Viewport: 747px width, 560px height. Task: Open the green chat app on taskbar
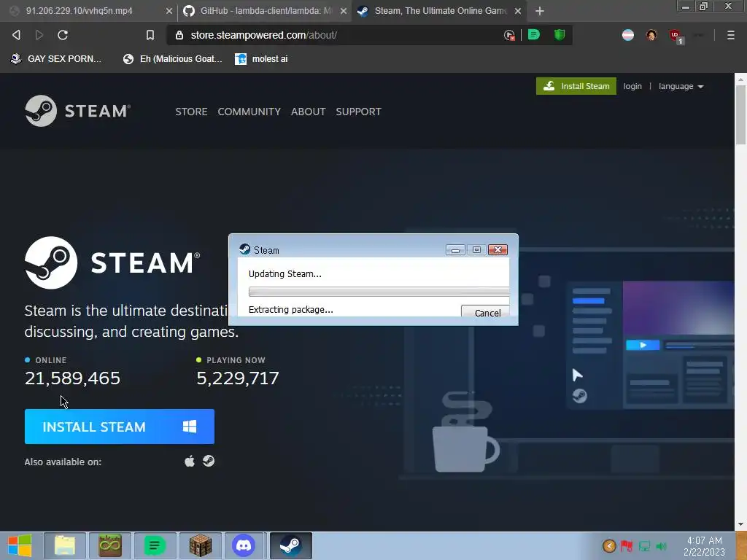coord(155,545)
